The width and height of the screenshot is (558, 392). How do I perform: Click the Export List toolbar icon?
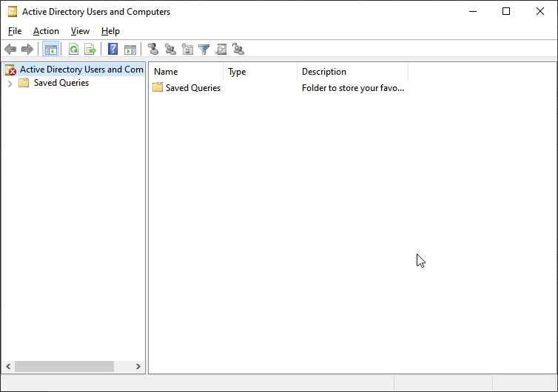[x=90, y=49]
